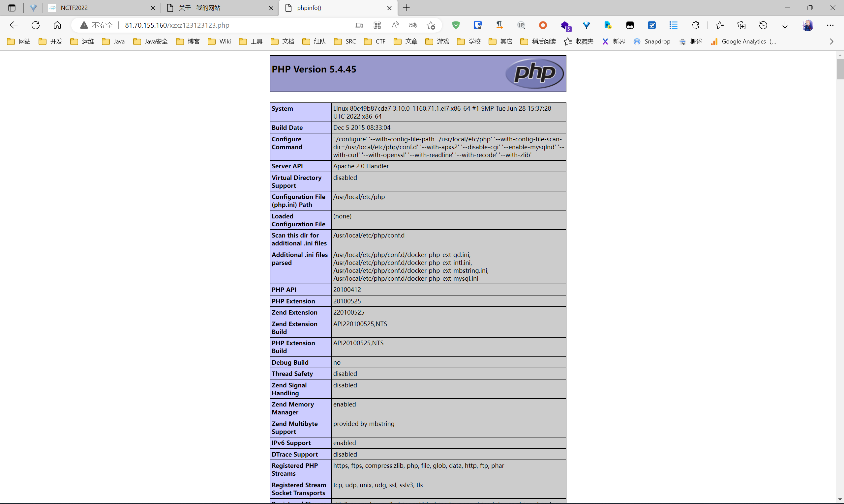Click the scrollbar down arrow

840,500
